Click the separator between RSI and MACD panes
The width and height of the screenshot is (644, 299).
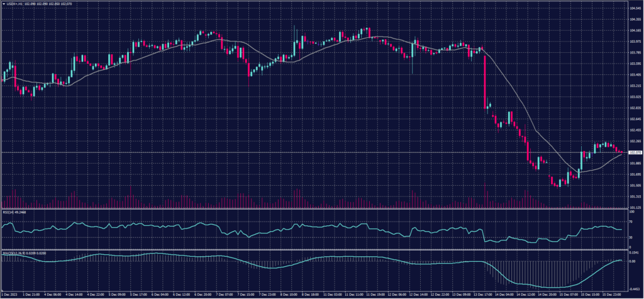pos(314,250)
